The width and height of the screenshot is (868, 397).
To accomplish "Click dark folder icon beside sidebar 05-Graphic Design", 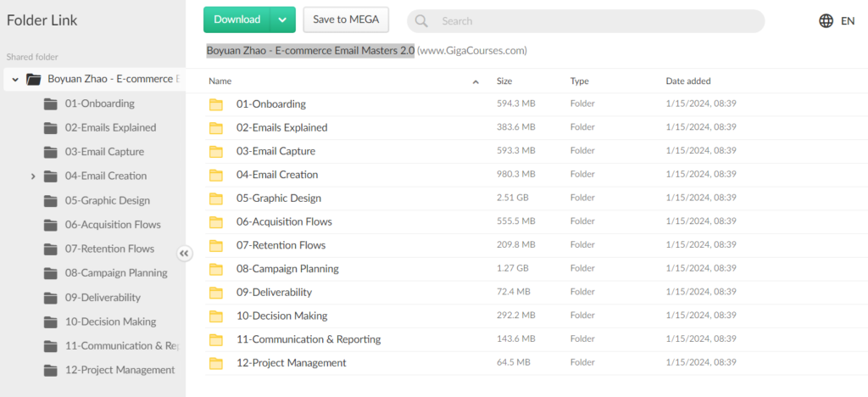I will pyautogui.click(x=51, y=200).
